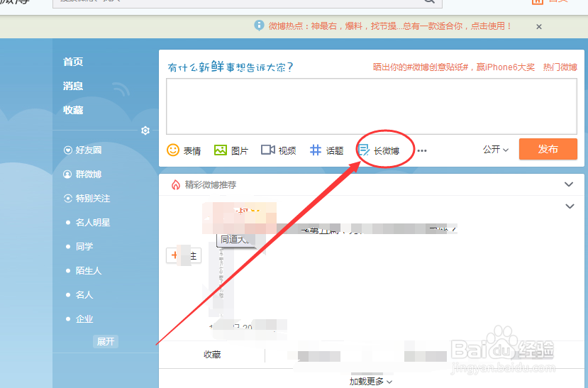Select 陌生人 group
The width and height of the screenshot is (588, 388).
(89, 271)
